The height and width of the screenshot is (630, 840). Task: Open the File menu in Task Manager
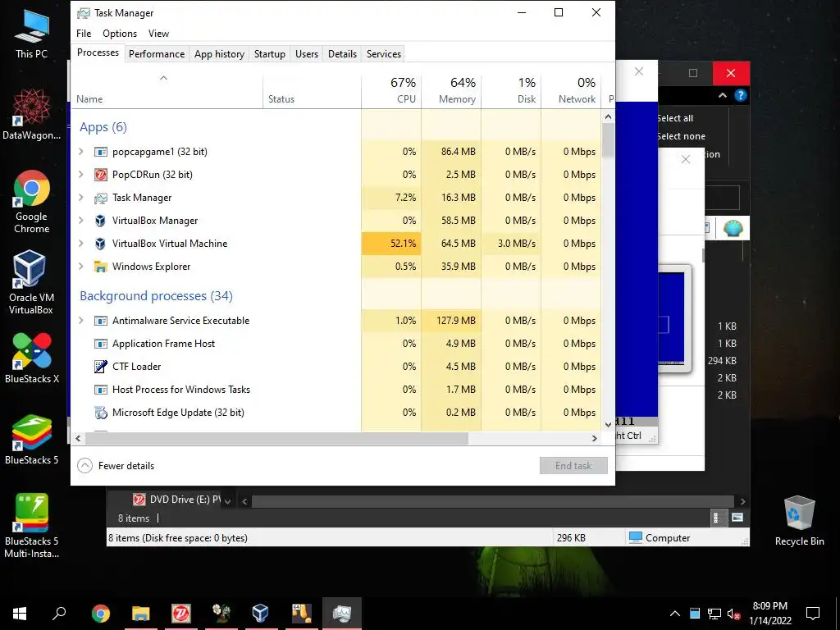[84, 33]
